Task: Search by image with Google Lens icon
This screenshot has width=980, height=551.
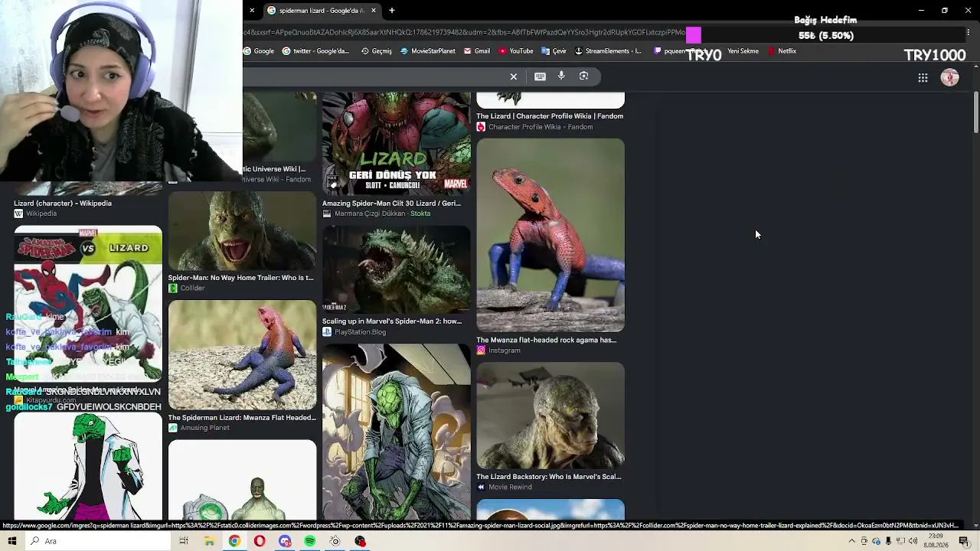Action: pos(583,76)
